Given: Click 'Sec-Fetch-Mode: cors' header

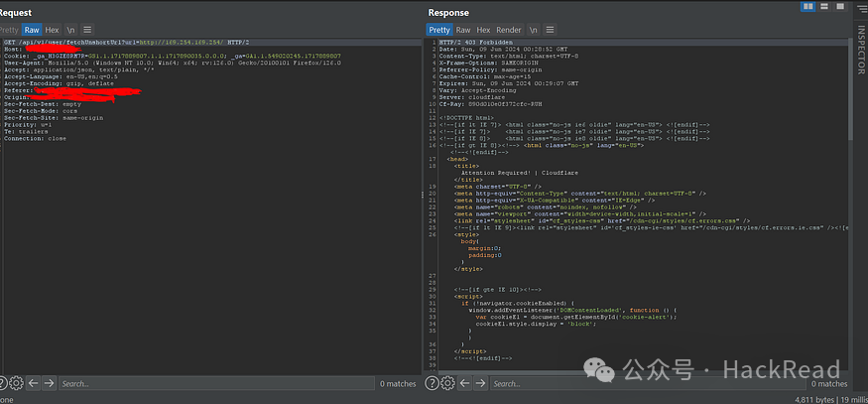Looking at the screenshot, I should 41,111.
